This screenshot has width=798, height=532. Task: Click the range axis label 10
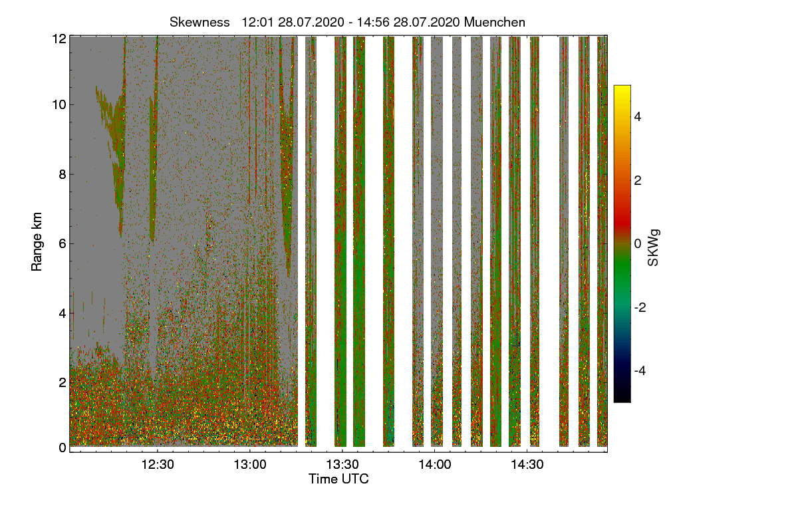point(59,105)
